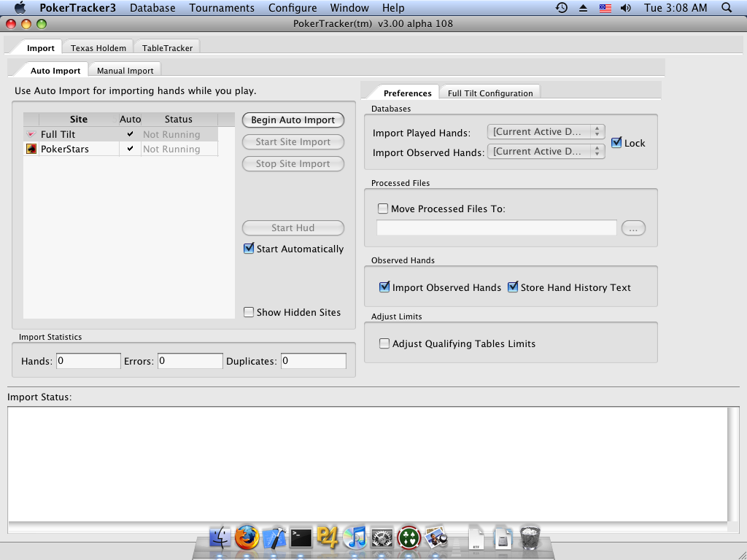Click the PokerTracker poker chip dock icon
The width and height of the screenshot is (747, 560).
409,538
